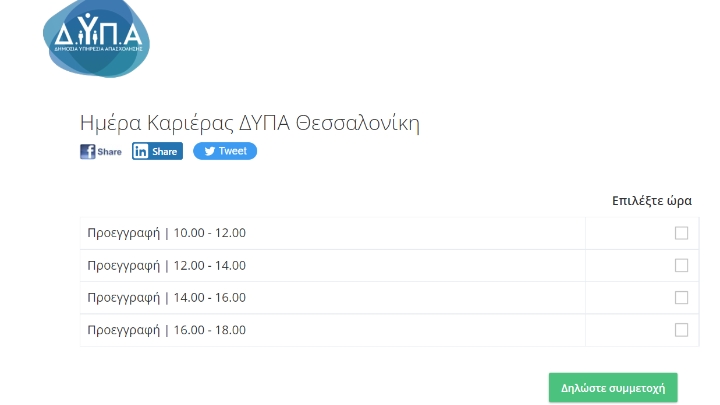Click the logo subtitle text under ΔΥΠΑ

pyautogui.click(x=99, y=47)
